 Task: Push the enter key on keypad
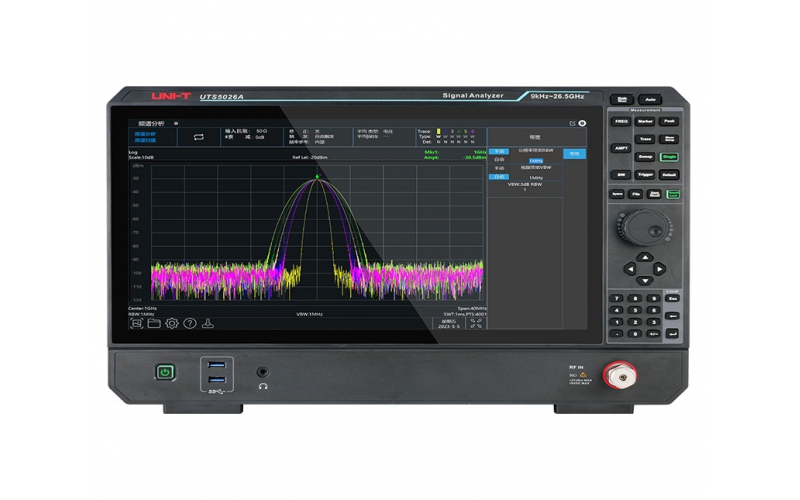tap(672, 334)
